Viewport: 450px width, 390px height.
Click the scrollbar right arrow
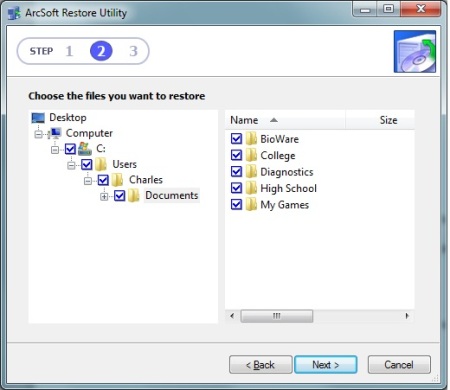pyautogui.click(x=407, y=316)
